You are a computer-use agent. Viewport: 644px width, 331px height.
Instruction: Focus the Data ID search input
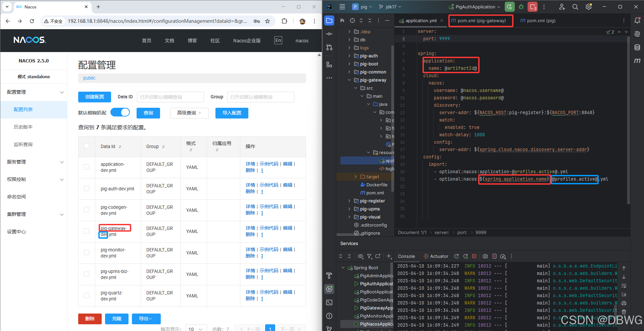click(170, 97)
